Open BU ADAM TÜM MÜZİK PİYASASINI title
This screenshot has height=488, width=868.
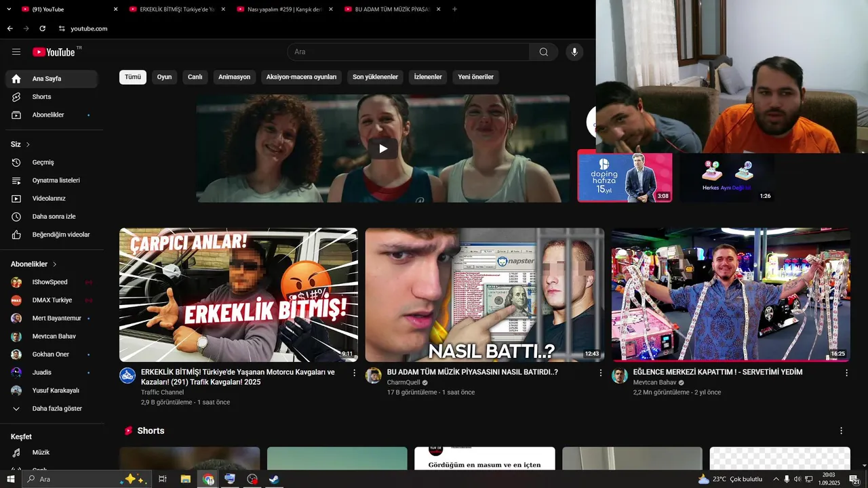pos(473,372)
